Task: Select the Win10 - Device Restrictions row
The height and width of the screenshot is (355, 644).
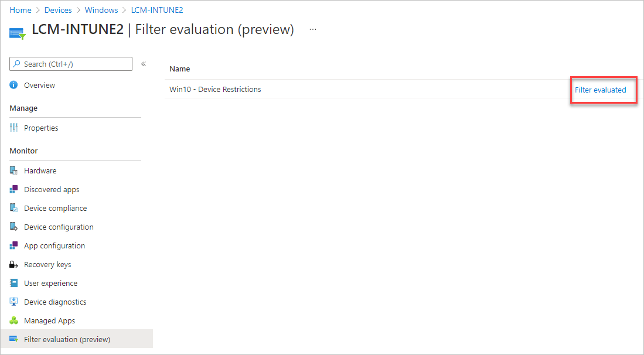Action: coord(404,89)
